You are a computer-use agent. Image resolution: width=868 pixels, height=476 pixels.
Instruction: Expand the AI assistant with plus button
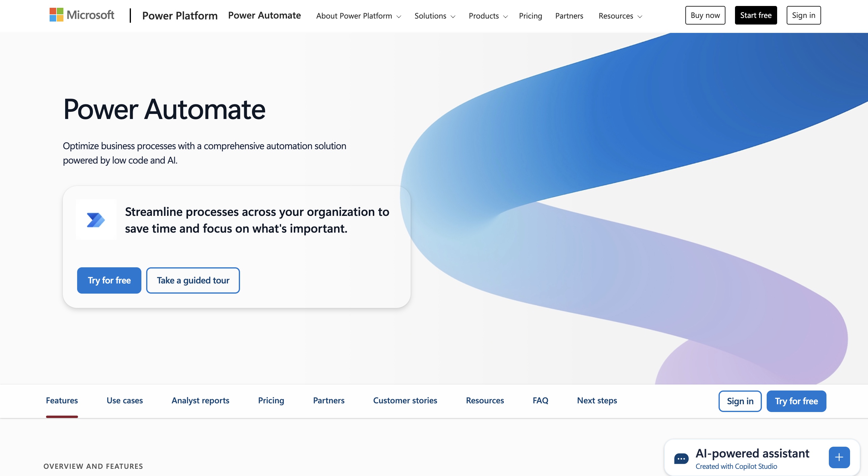(839, 457)
